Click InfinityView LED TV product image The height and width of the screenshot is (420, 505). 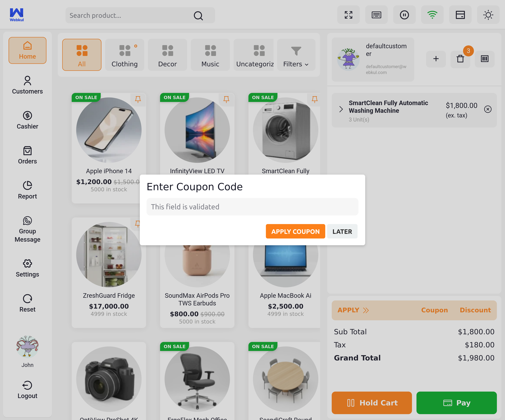(x=197, y=130)
